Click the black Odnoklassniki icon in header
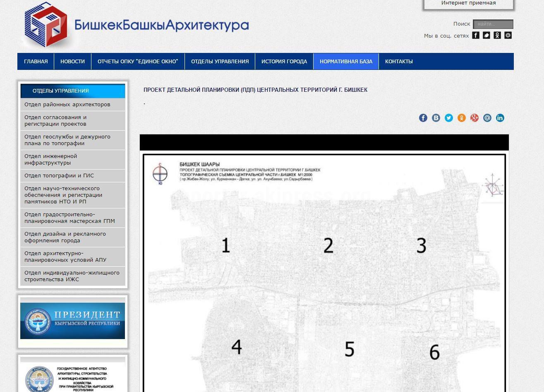544x392 pixels. point(497,35)
